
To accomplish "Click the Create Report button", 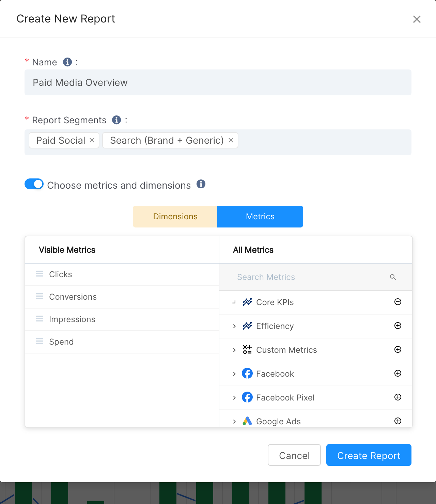I will 369,455.
